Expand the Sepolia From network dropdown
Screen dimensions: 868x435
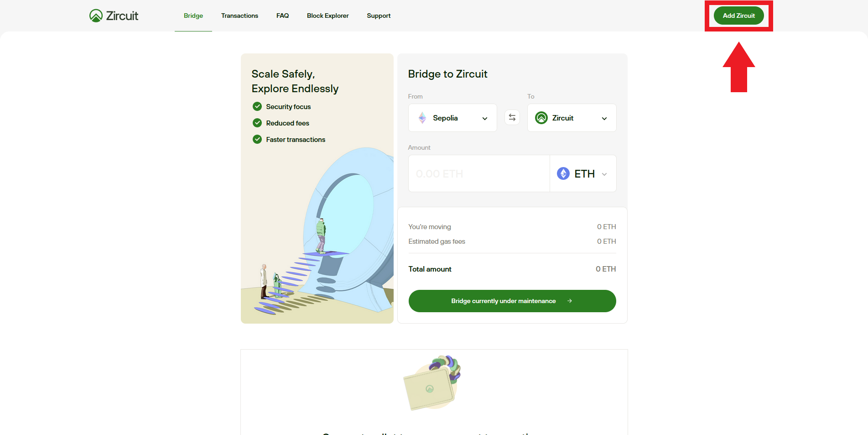484,118
